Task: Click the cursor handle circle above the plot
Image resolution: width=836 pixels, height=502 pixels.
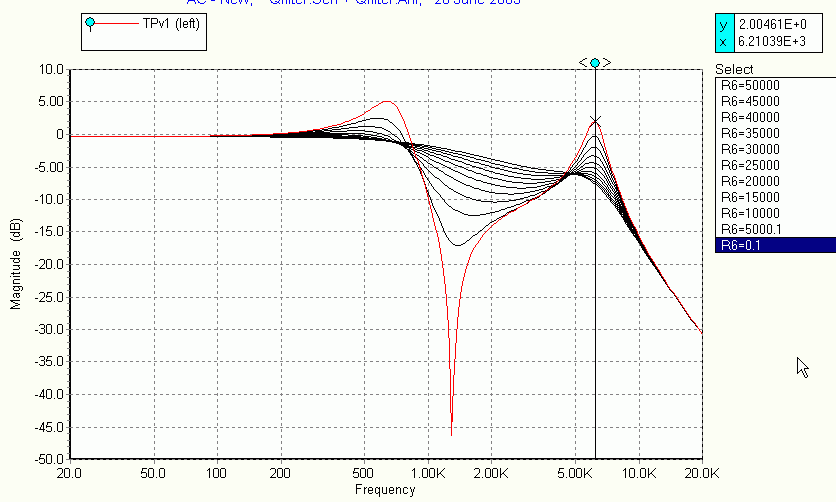Action: tap(595, 63)
